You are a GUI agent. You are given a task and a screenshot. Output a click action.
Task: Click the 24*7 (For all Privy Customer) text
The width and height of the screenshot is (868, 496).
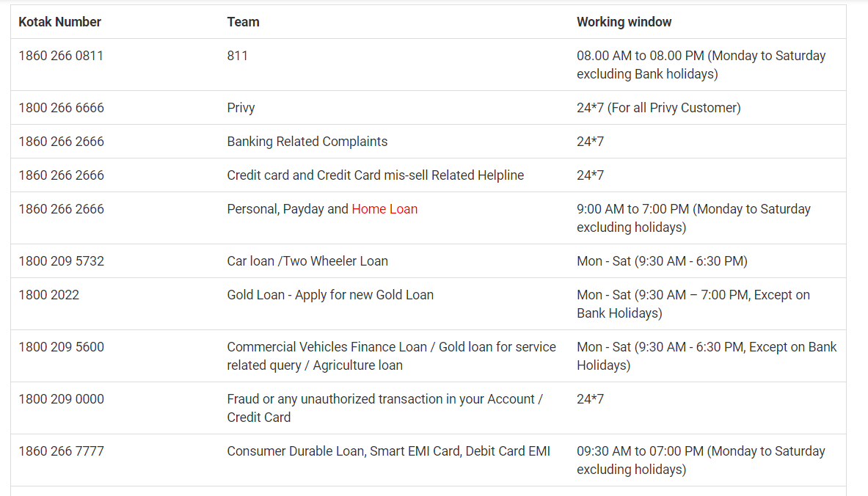point(658,108)
